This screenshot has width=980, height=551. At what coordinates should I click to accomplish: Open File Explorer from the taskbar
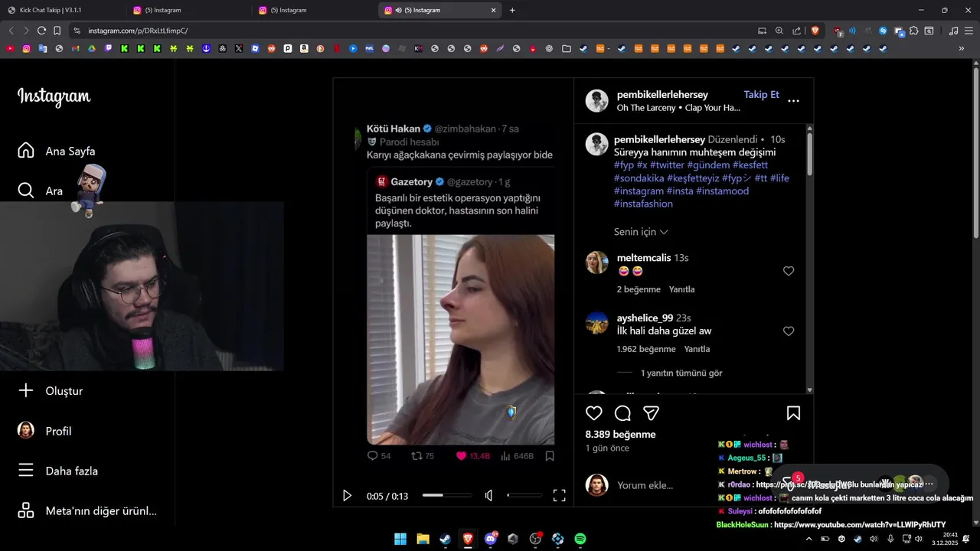[x=423, y=539]
